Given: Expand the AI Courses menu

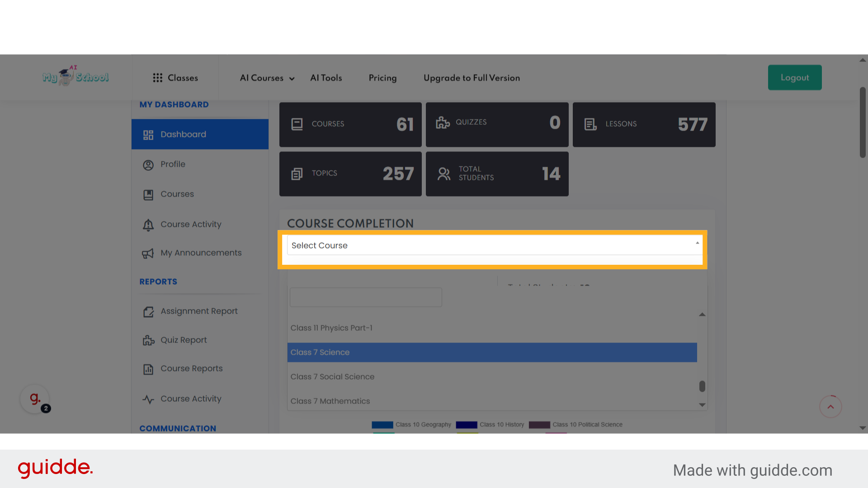Looking at the screenshot, I should click(x=267, y=78).
